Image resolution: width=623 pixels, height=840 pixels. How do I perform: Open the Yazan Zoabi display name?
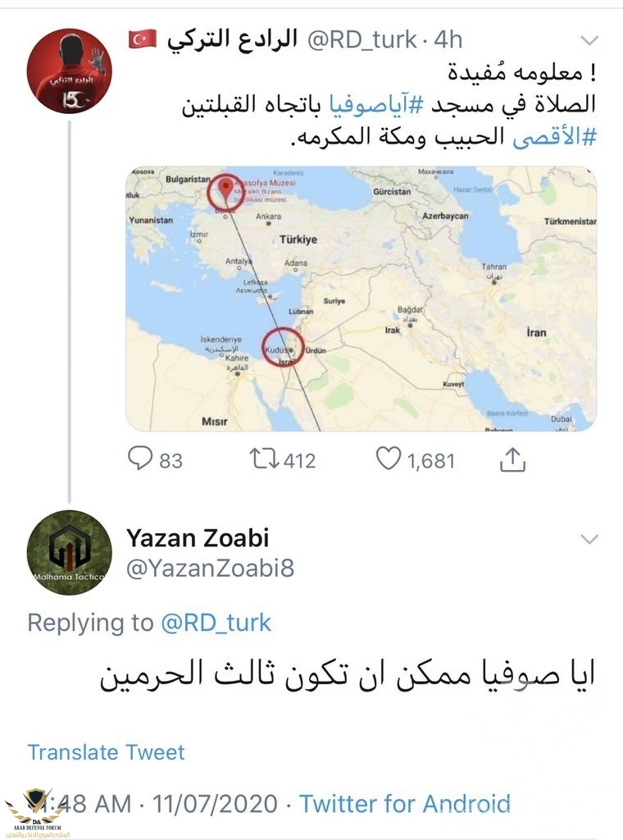click(198, 538)
